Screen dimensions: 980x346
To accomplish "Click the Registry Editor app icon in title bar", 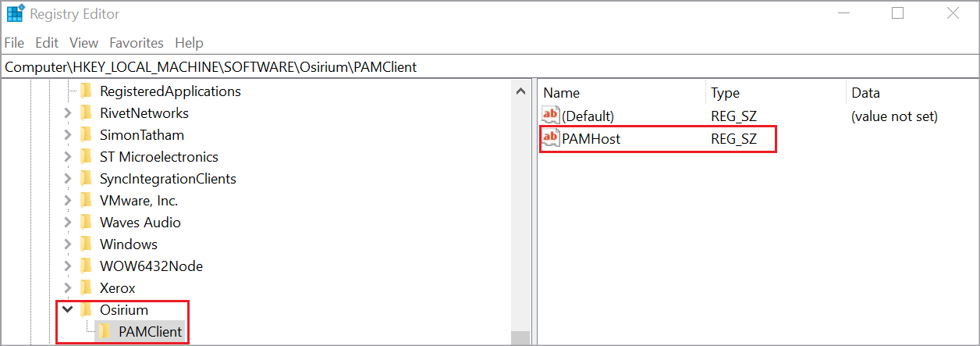I will click(16, 14).
